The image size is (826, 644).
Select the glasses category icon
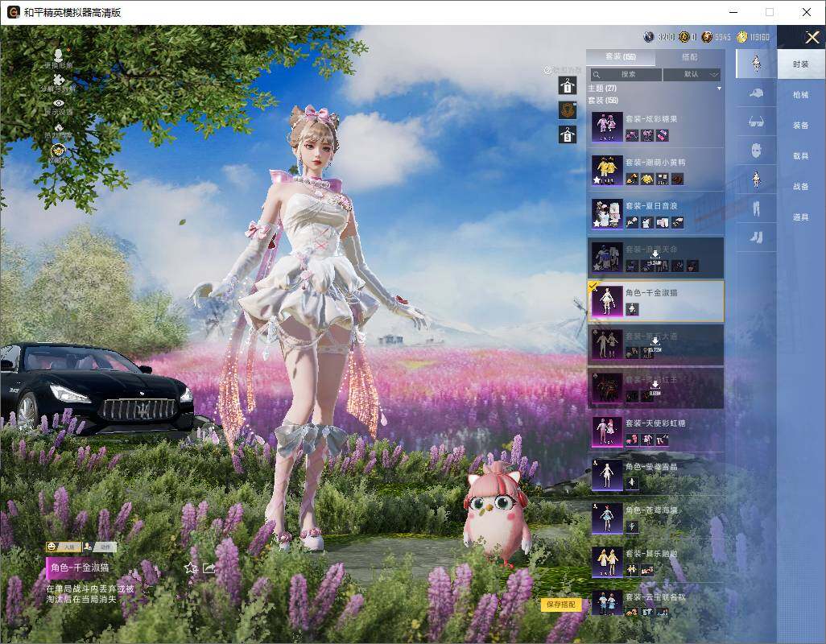click(756, 122)
